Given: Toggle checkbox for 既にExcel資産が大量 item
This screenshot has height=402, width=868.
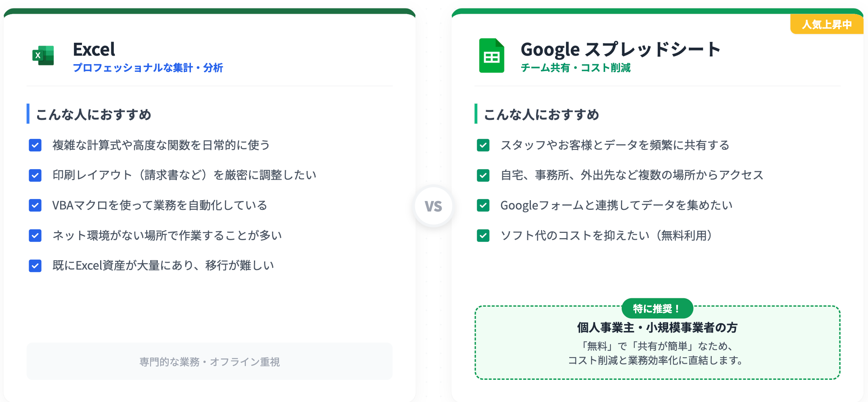Looking at the screenshot, I should (35, 266).
